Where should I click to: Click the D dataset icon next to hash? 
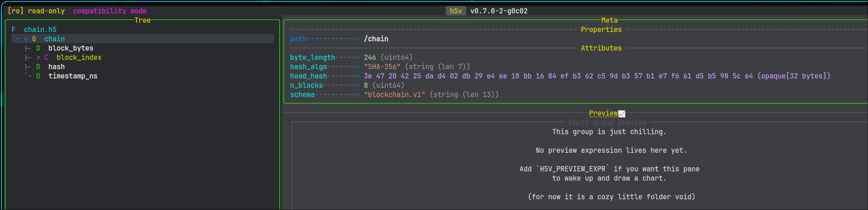coord(38,67)
